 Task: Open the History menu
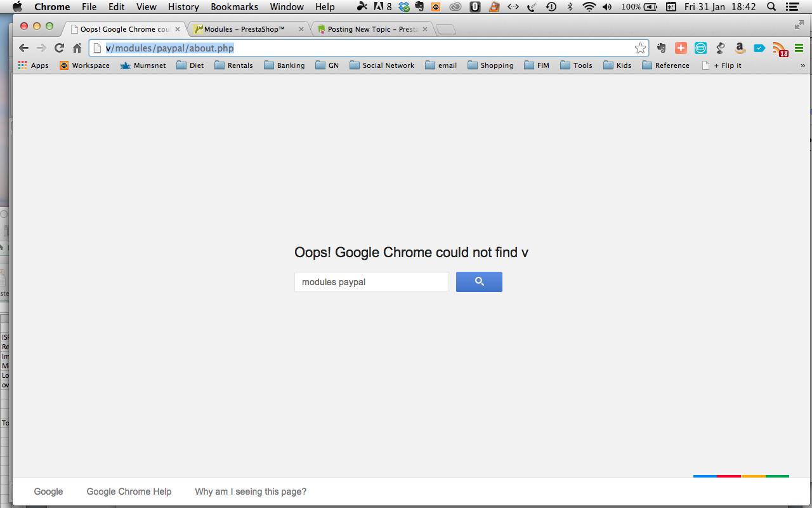coord(183,7)
